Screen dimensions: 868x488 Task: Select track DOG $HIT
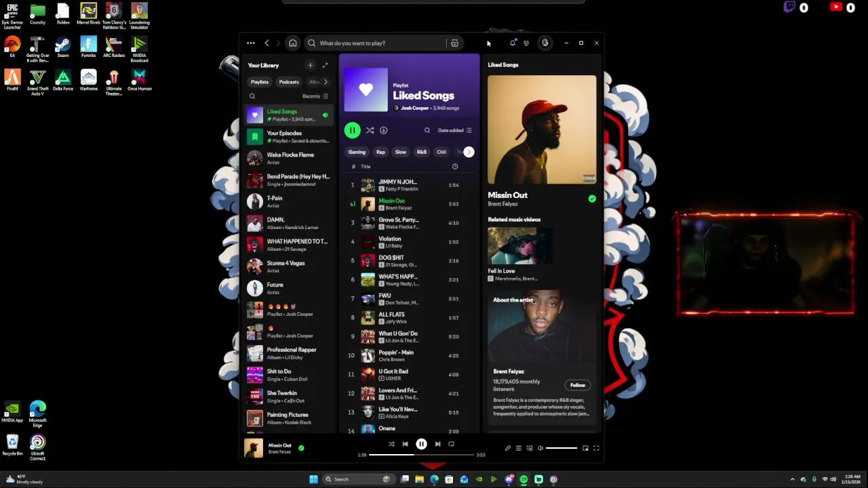coord(409,261)
